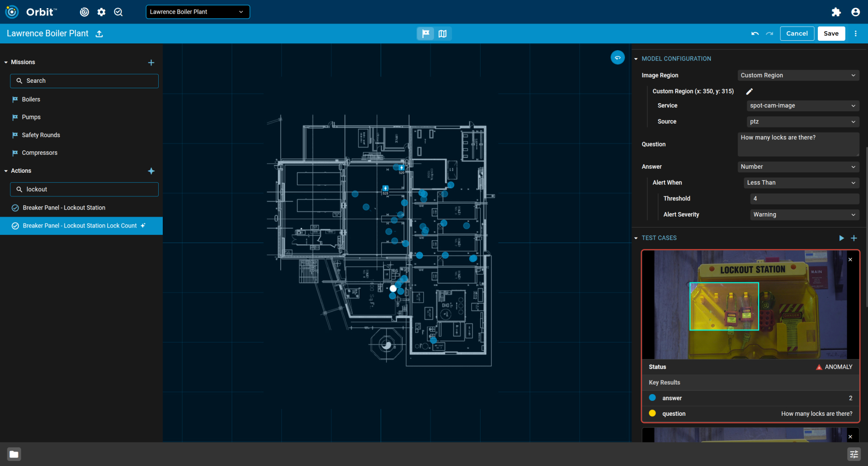
Task: Click the round blue button at map corner
Action: click(618, 57)
